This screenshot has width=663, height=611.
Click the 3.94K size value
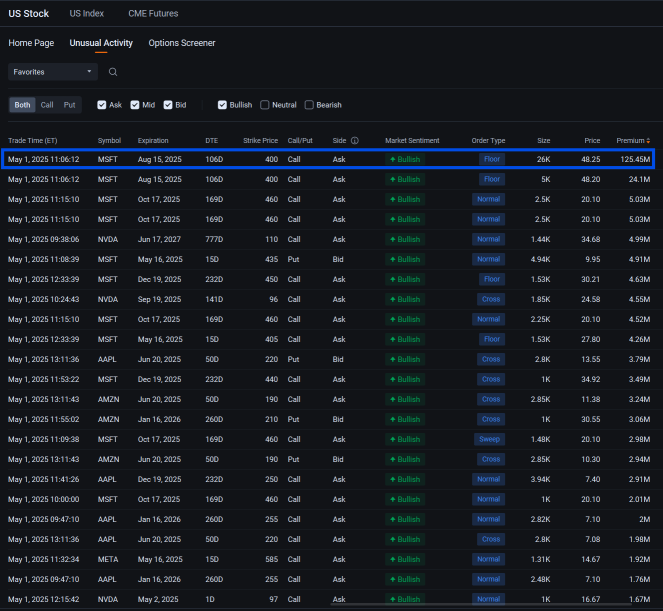point(540,479)
